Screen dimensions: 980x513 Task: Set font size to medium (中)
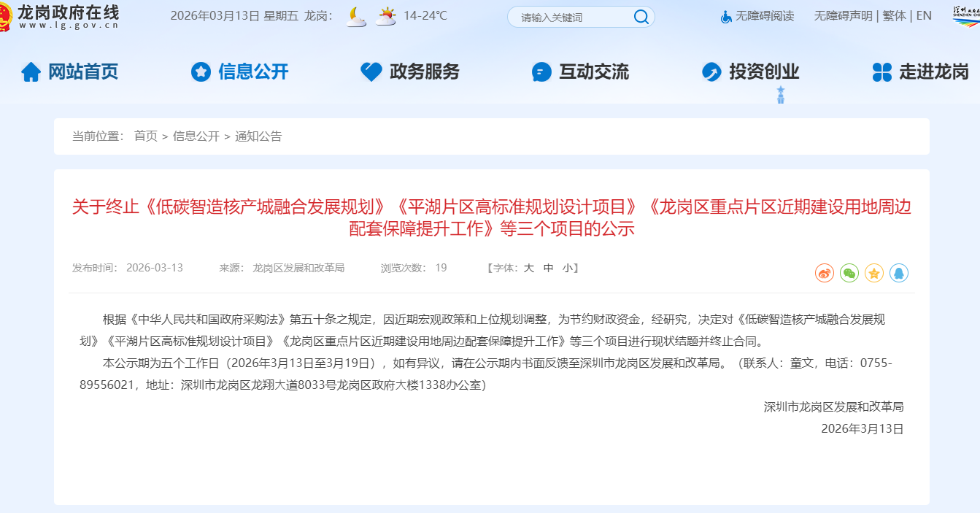[x=549, y=268]
